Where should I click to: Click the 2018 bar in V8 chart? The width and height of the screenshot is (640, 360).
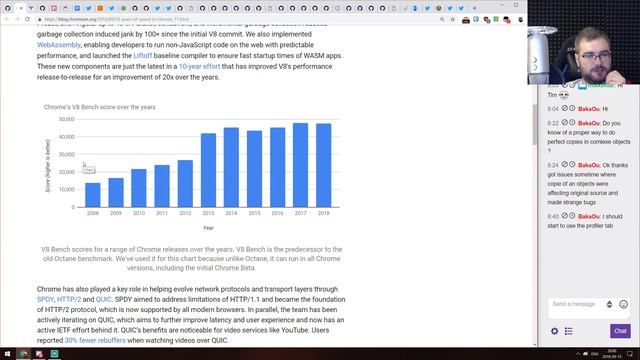(x=324, y=165)
